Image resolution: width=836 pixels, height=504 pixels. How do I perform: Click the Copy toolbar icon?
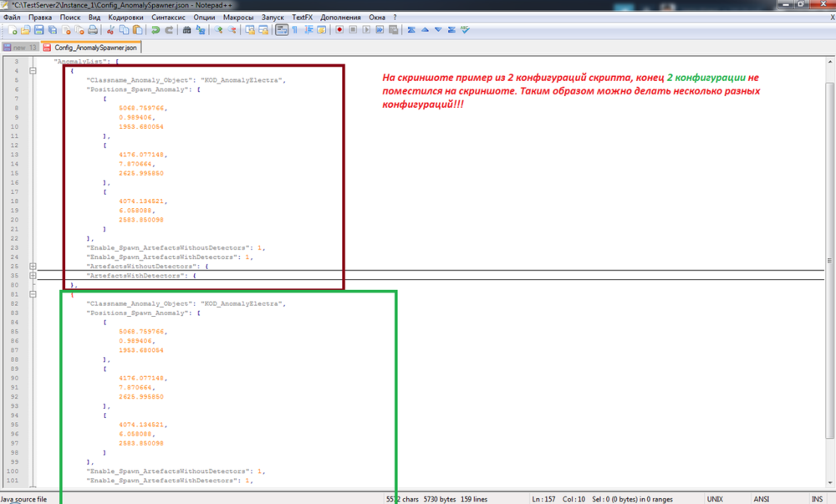pos(125,30)
